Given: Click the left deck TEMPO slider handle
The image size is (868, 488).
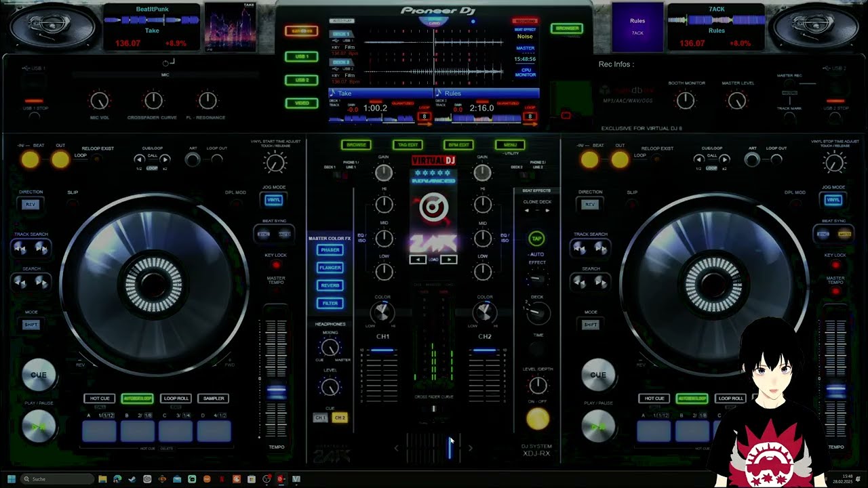Looking at the screenshot, I should coord(276,392).
